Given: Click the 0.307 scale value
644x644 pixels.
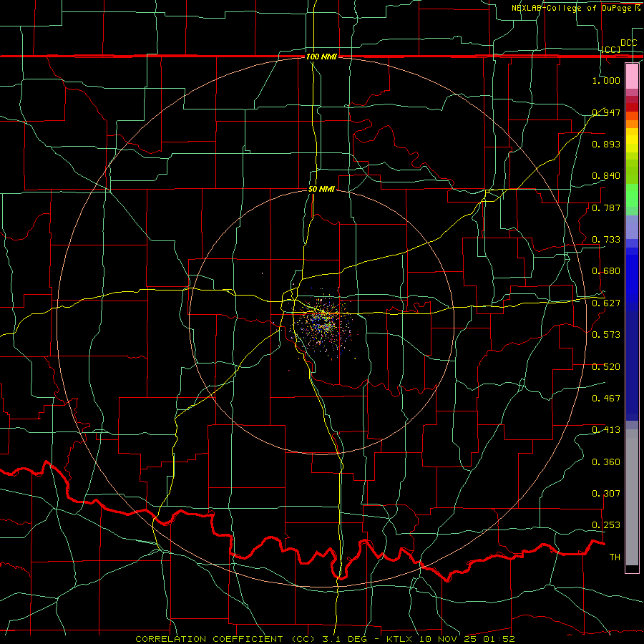Looking at the screenshot, I should [x=606, y=494].
